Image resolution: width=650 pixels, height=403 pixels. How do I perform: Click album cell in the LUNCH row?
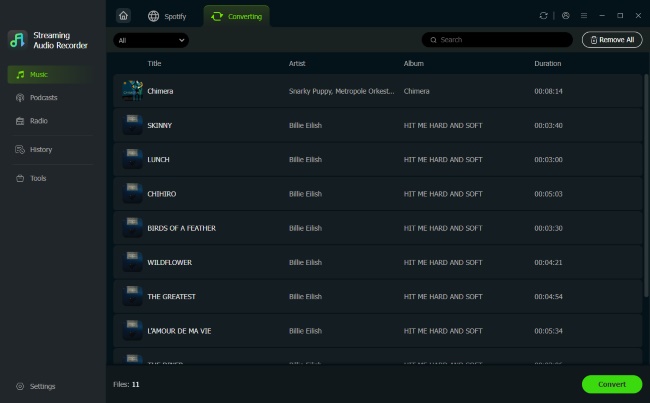click(x=443, y=160)
